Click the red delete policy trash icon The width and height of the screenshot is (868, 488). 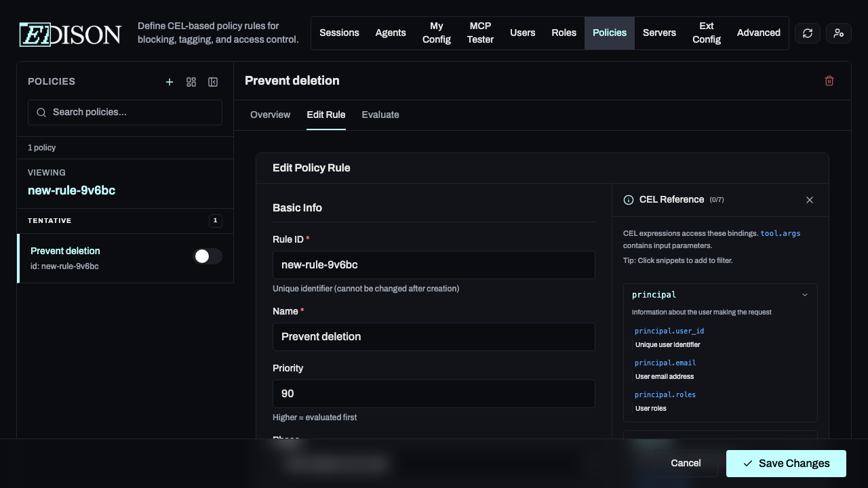[829, 81]
